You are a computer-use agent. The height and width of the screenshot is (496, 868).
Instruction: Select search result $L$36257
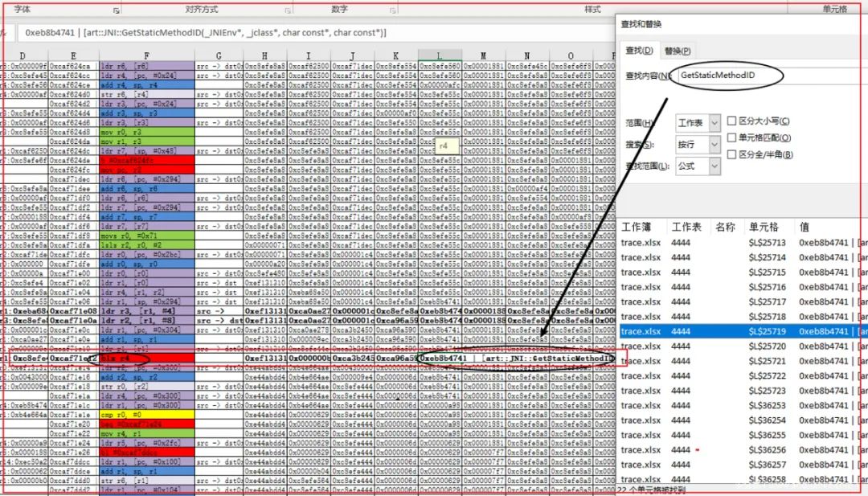[743, 465]
